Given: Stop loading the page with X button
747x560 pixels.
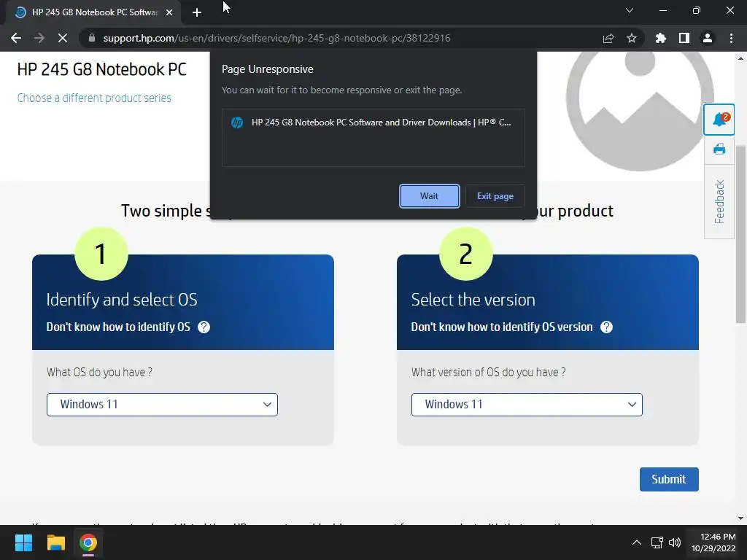Looking at the screenshot, I should (x=63, y=38).
